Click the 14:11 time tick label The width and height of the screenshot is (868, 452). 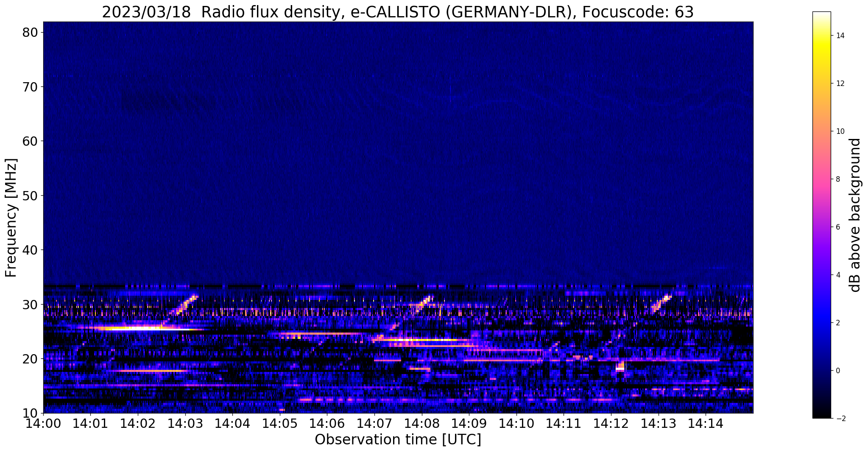(564, 423)
